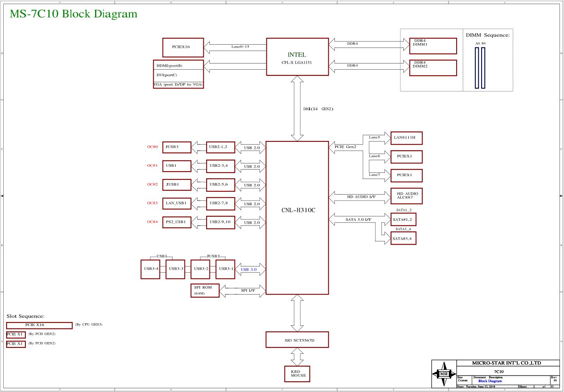This screenshot has width=564, height=392.
Task: Click the USB1 block beside OC#1
Action: click(x=177, y=166)
